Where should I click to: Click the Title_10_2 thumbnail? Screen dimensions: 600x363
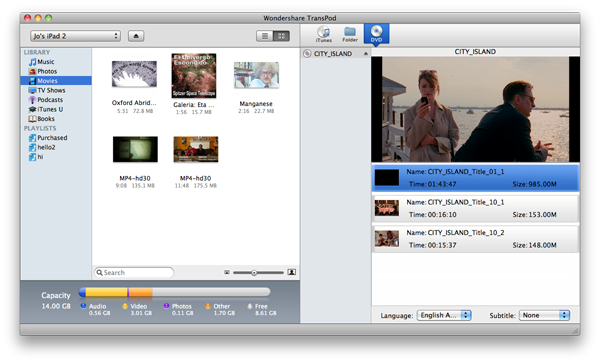[386, 239]
